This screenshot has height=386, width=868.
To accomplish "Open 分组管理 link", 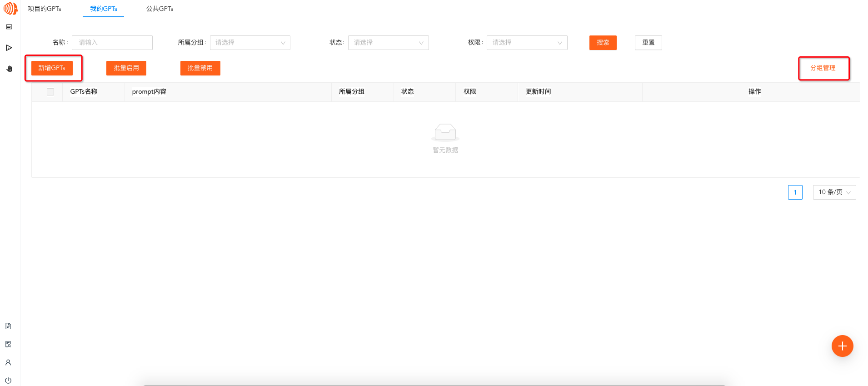I will point(823,68).
